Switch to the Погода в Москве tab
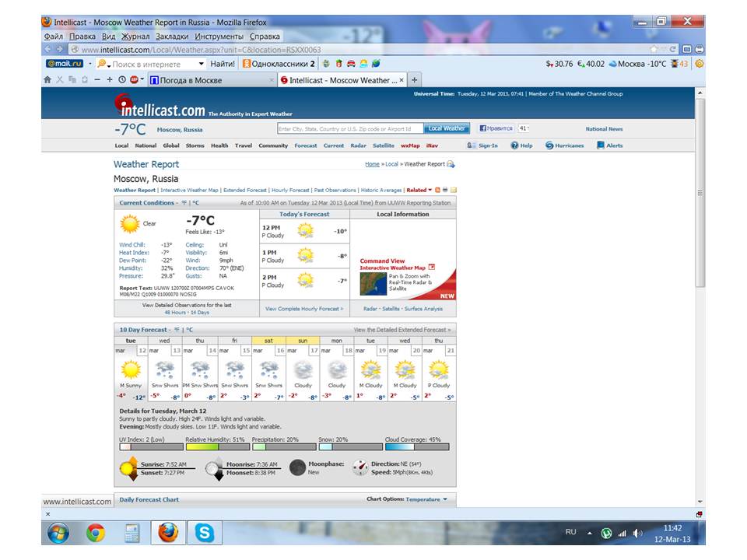747x560 pixels. 210,80
